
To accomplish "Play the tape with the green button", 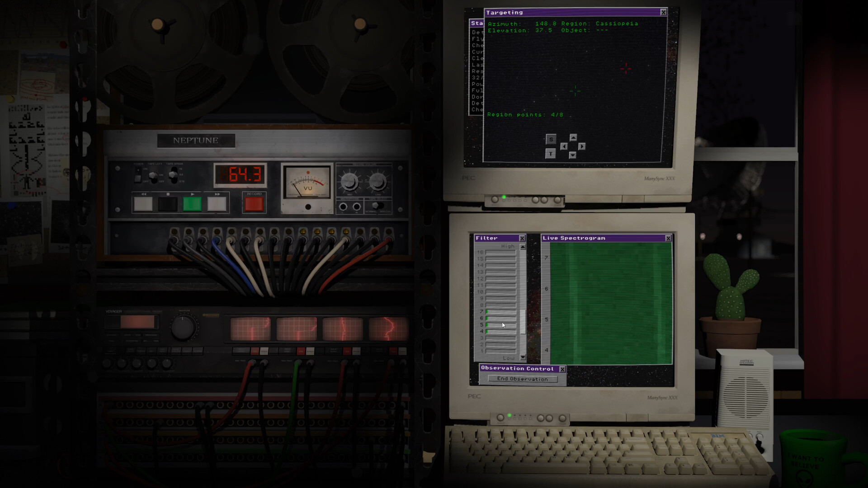I will tap(192, 204).
